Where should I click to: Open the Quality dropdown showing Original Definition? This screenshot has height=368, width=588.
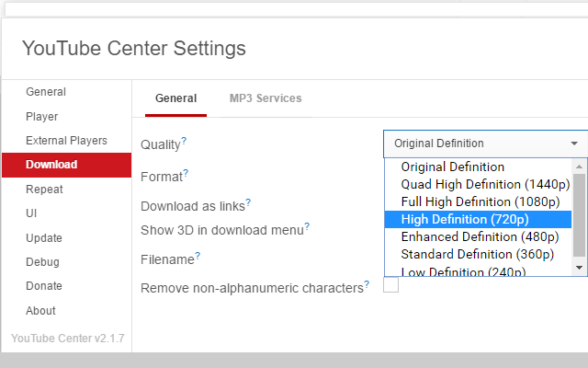click(x=485, y=144)
